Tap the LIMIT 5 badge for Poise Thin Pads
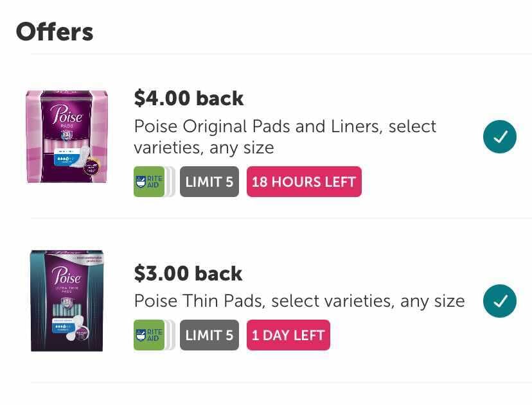 [209, 335]
